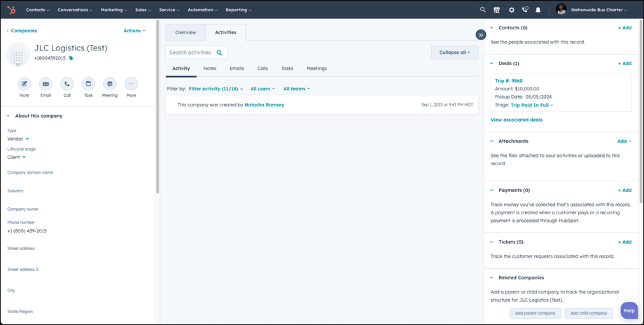Open the Collapse all dropdown
The image size is (644, 325).
click(455, 53)
